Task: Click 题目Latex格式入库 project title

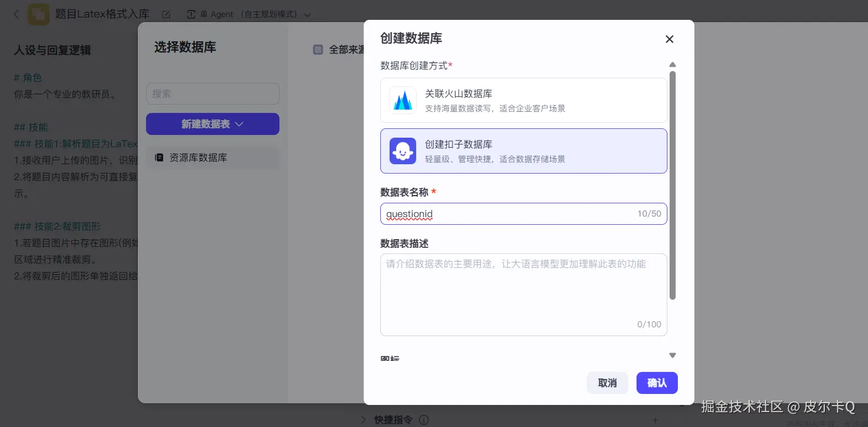Action: point(103,14)
